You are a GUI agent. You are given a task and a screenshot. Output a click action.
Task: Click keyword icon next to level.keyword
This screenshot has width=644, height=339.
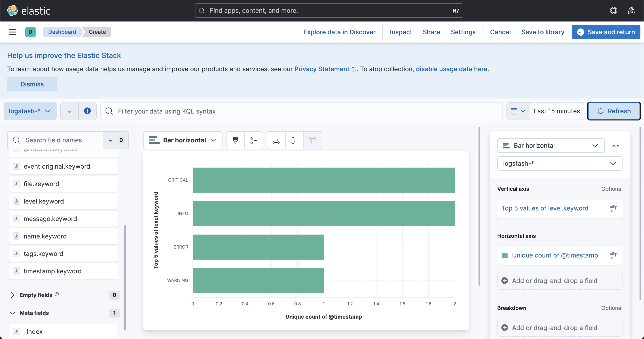coord(17,201)
